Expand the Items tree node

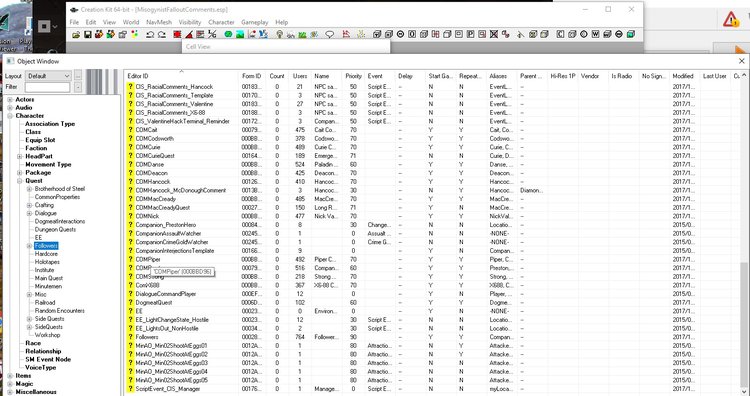(x=10, y=376)
